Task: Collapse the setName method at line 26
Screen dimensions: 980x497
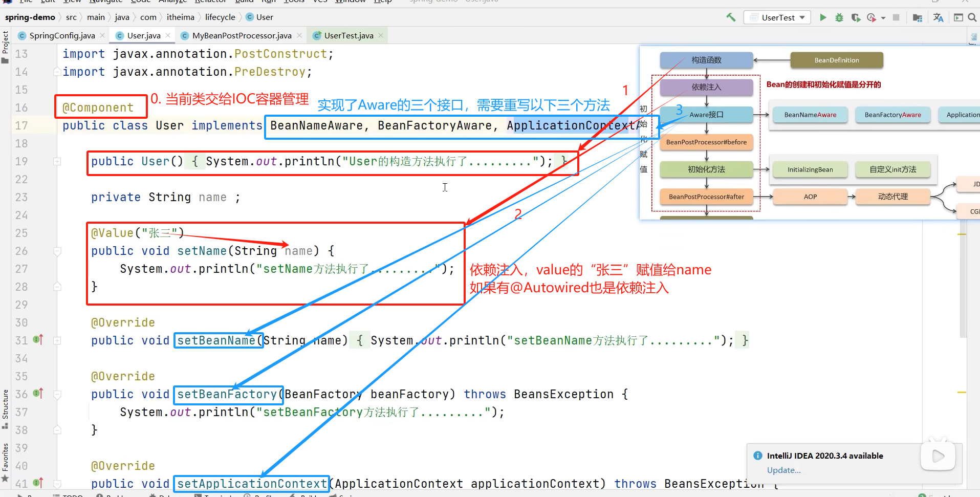Action: click(57, 251)
